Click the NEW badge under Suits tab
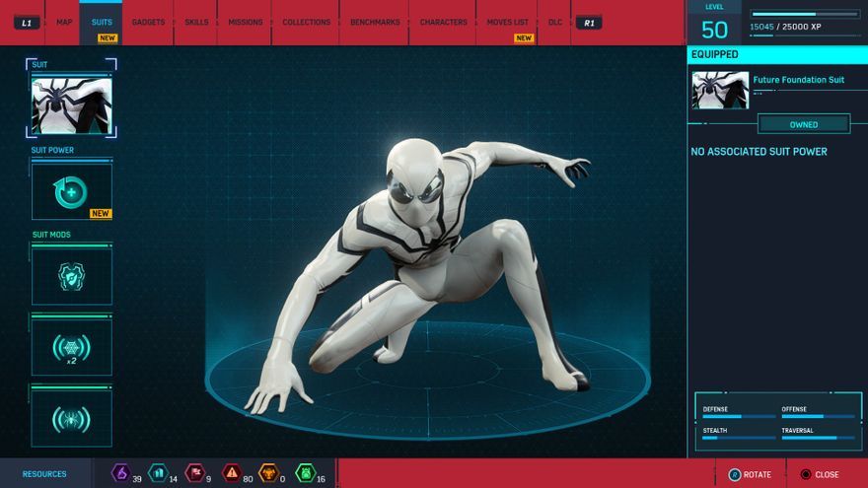This screenshot has height=488, width=868. click(x=108, y=38)
